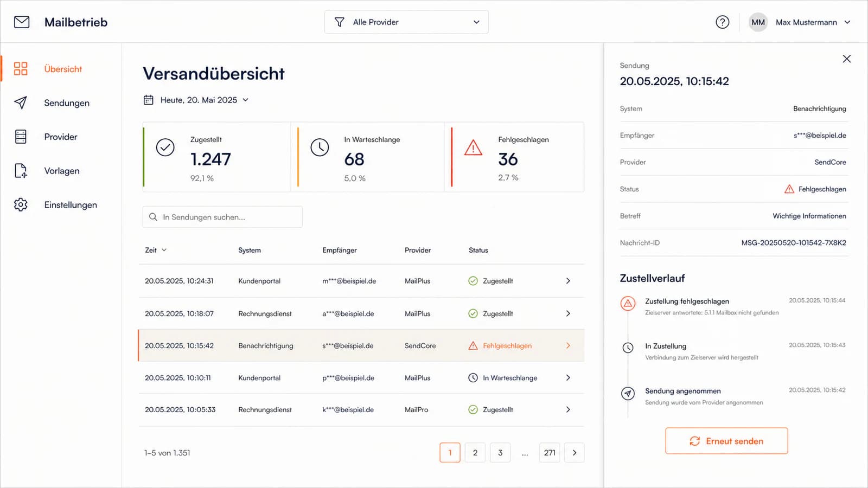Click the Übersicht grid icon in sidebar
This screenshot has width=868, height=488.
21,68
